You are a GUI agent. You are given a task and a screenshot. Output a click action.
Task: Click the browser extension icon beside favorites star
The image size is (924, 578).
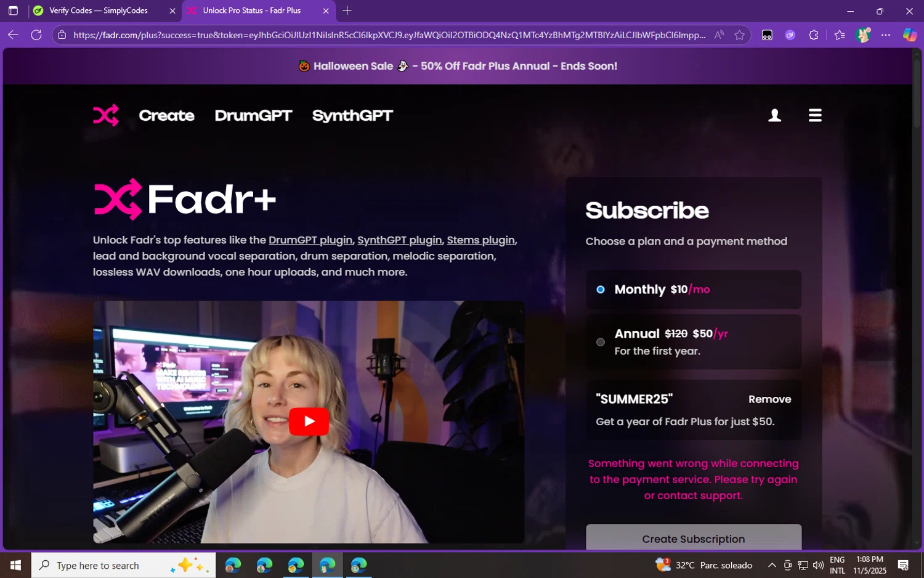[767, 35]
